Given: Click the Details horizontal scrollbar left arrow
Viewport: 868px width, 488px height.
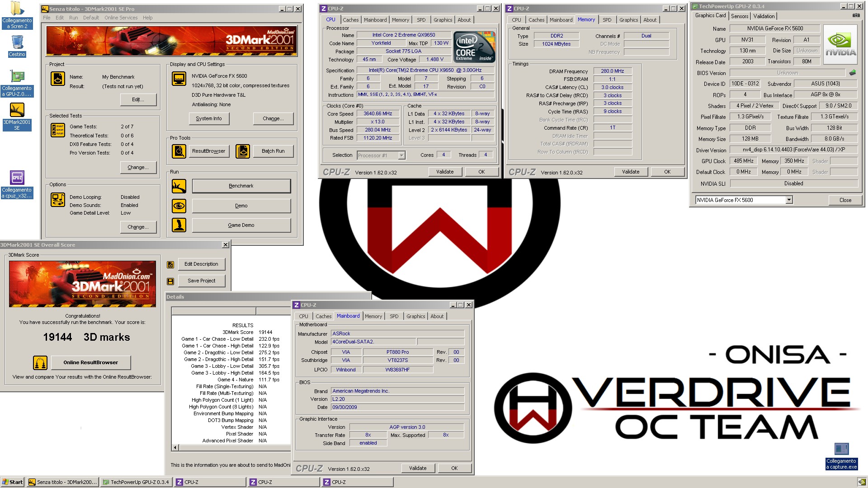Looking at the screenshot, I should tap(175, 448).
